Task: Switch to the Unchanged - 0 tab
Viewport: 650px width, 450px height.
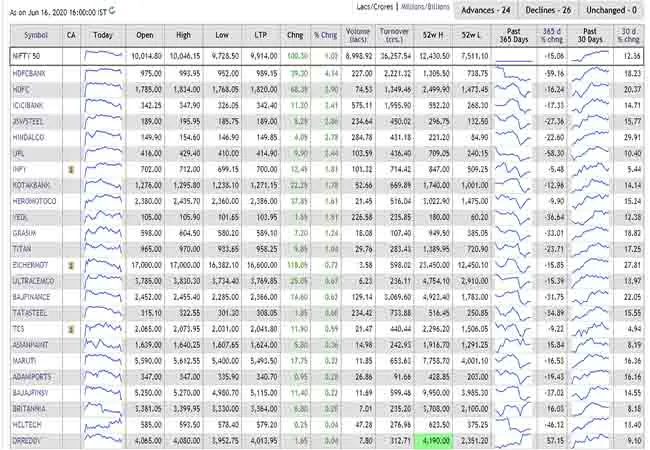Action: (611, 10)
